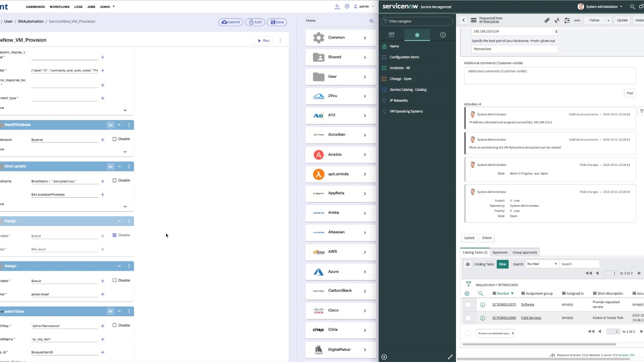Open the Azure integration category
This screenshot has width=644, height=362.
pos(341,271)
